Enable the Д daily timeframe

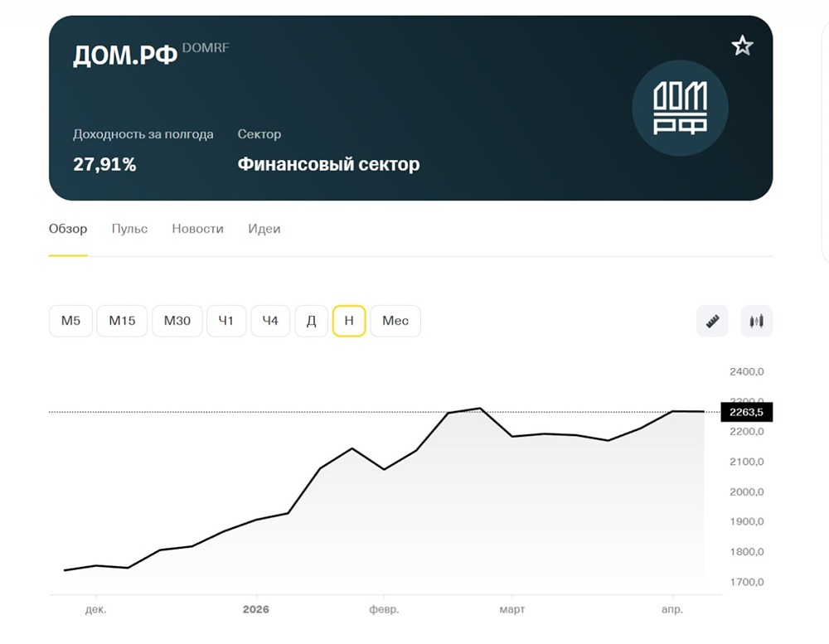311,320
